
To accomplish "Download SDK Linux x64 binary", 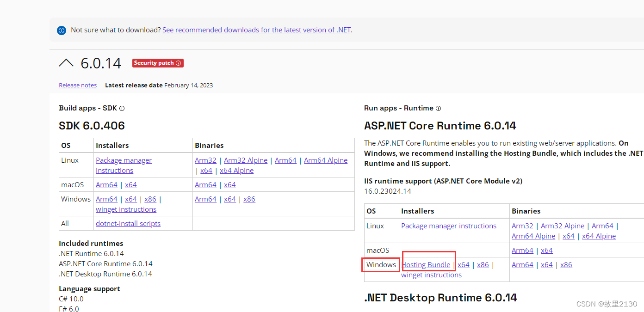I will (x=206, y=170).
